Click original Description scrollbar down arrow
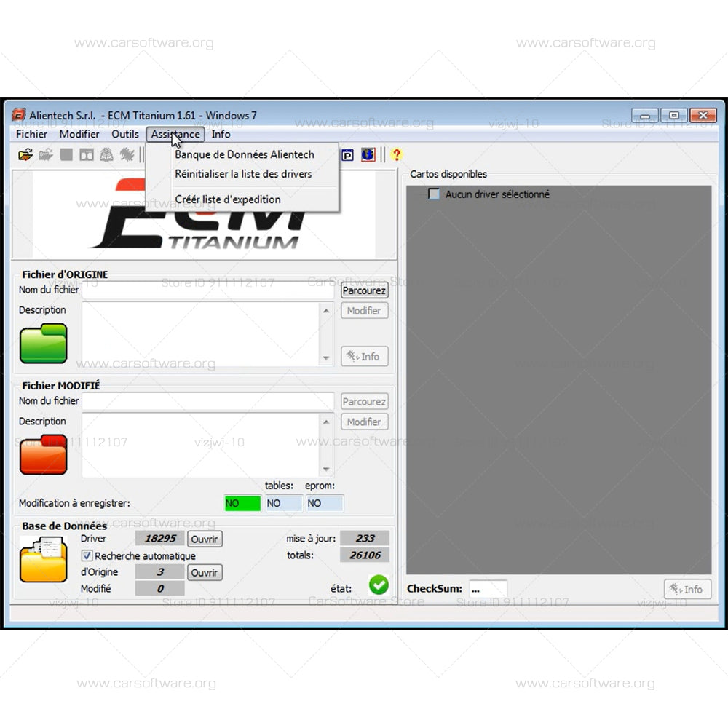Viewport: 728px width, 728px height. tap(326, 358)
